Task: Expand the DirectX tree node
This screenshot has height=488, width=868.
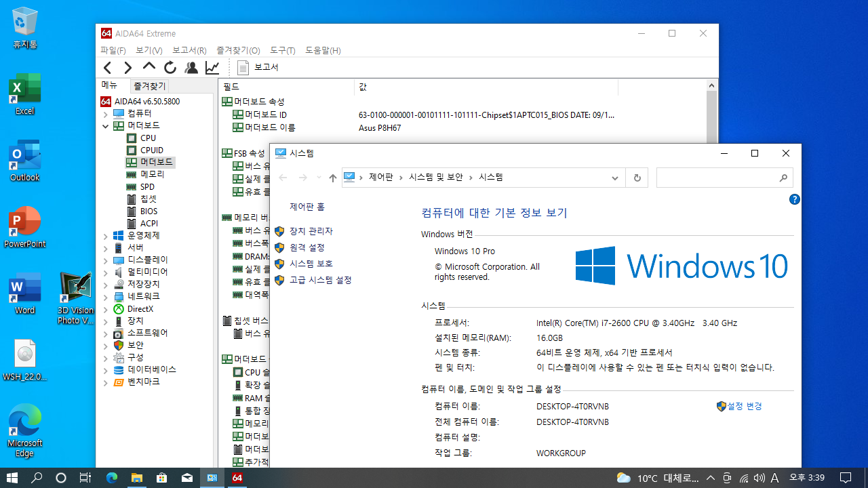Action: [x=105, y=309]
